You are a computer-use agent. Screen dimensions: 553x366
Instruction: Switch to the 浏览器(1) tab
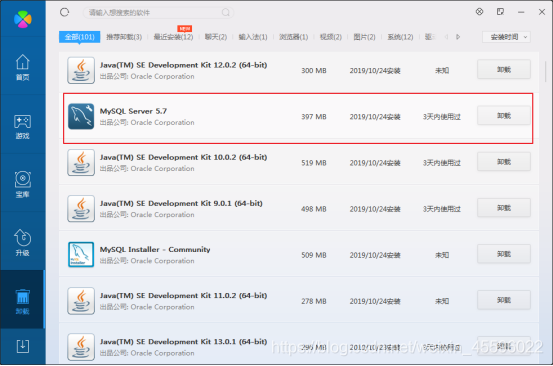(293, 37)
